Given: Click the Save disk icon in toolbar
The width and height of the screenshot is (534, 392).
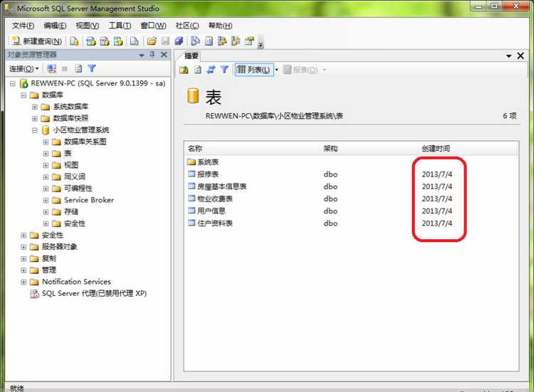Looking at the screenshot, I should [x=165, y=41].
